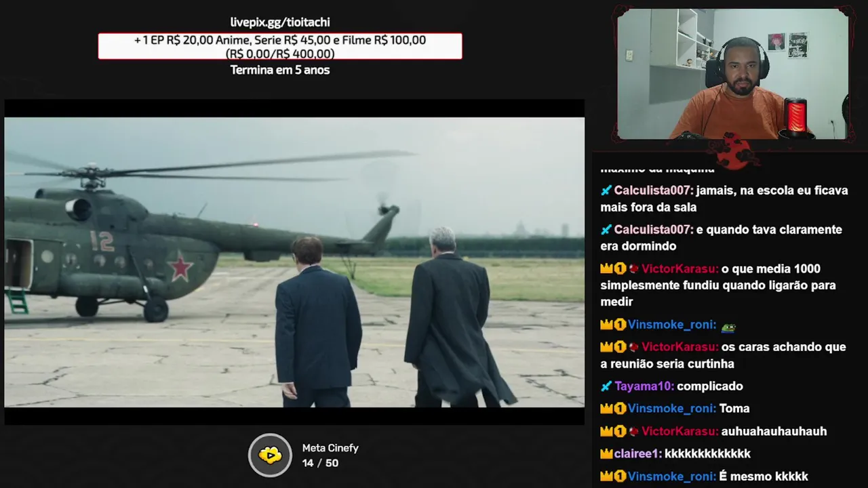Click Vinsmoke_roni's name on "É mesmo kkkkk" message
Viewport: 868px width, 488px height.
[671, 476]
